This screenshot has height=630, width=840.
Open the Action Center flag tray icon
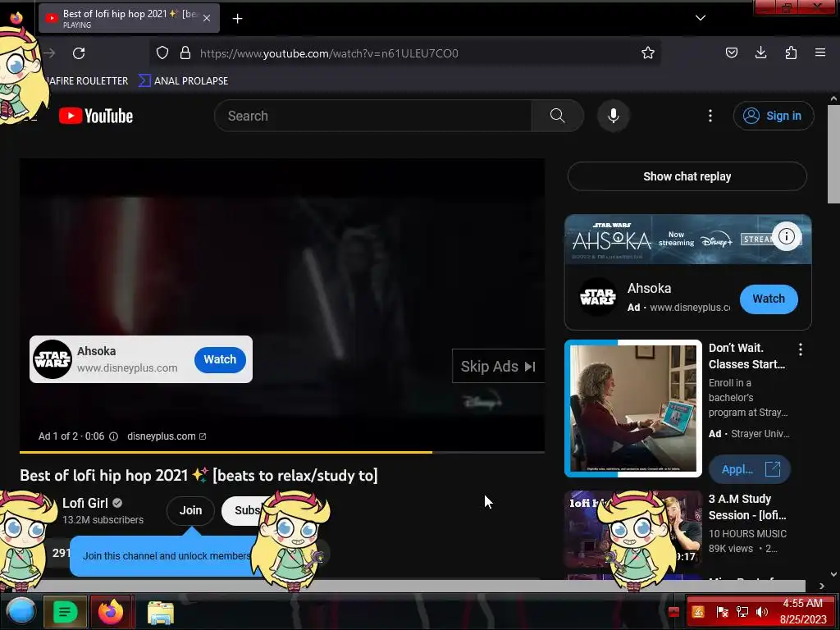coord(722,612)
